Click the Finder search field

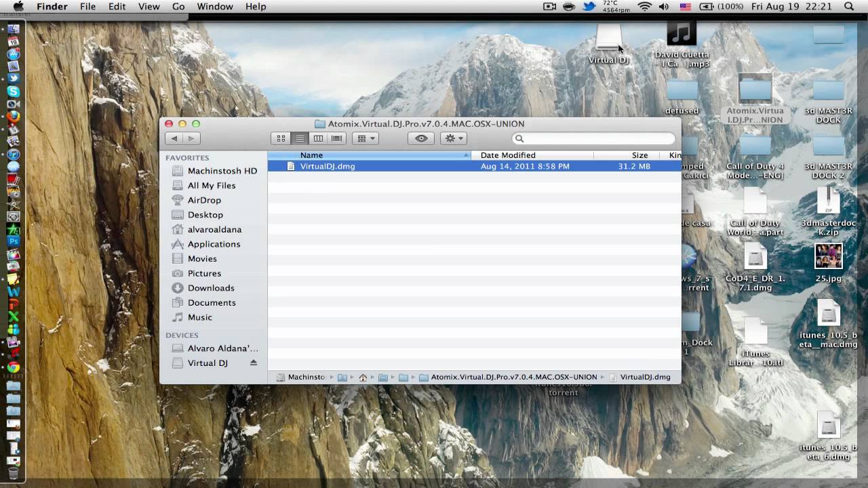(594, 138)
